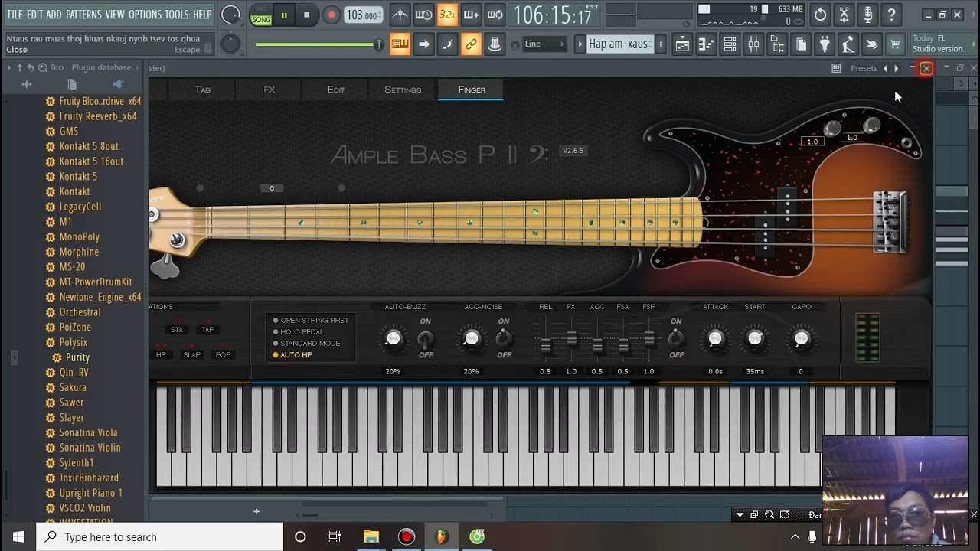Click the multilink to controllers icon

point(495,44)
